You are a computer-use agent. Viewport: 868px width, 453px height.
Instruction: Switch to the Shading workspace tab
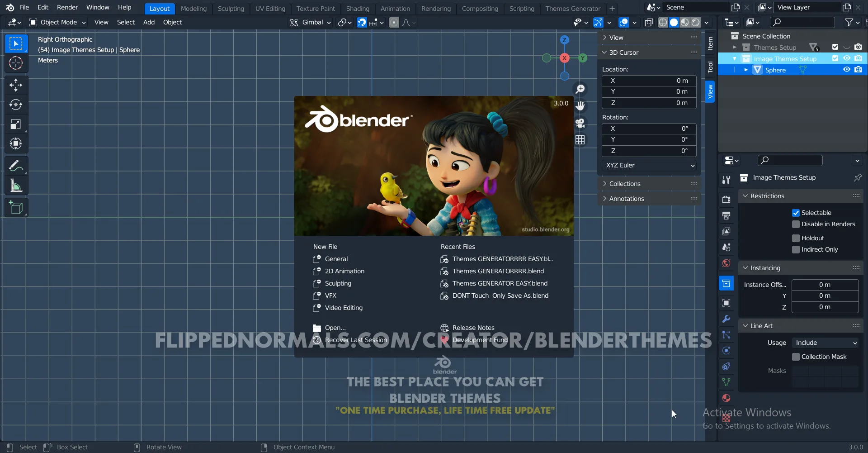[358, 9]
